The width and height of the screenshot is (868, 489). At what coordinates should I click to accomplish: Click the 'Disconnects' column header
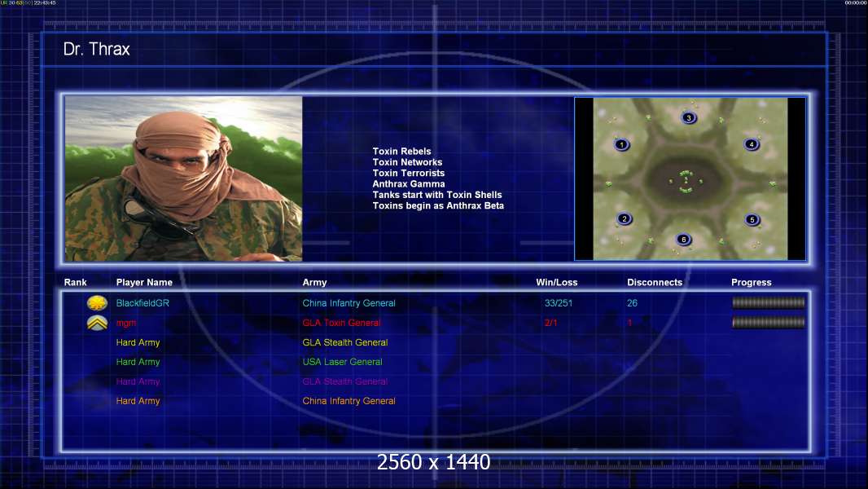(655, 283)
